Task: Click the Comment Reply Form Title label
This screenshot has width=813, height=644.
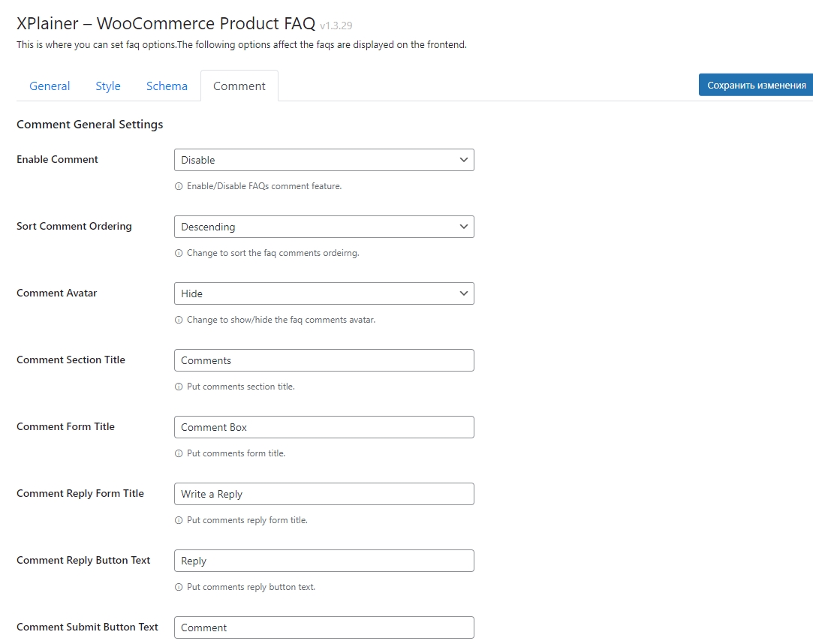Action: click(x=80, y=494)
